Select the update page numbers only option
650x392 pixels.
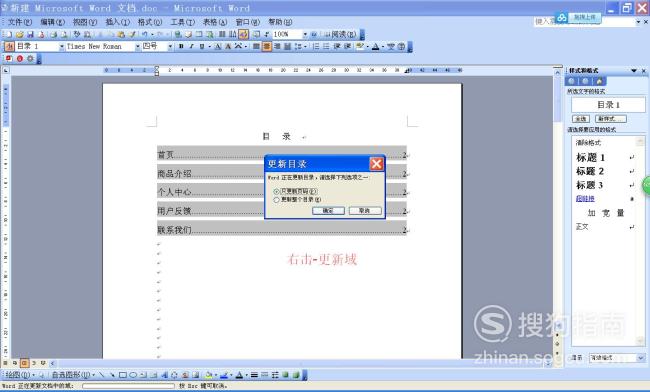295,191
